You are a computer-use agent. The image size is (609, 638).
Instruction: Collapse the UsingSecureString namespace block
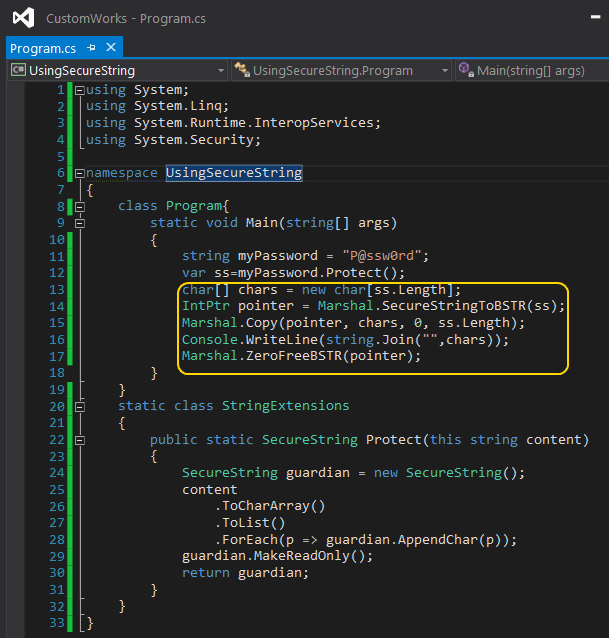[x=80, y=173]
